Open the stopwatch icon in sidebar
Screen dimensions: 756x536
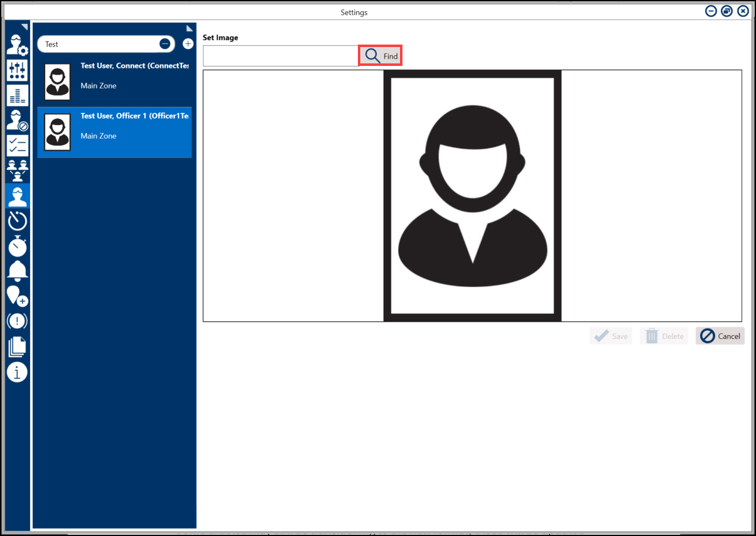(17, 246)
